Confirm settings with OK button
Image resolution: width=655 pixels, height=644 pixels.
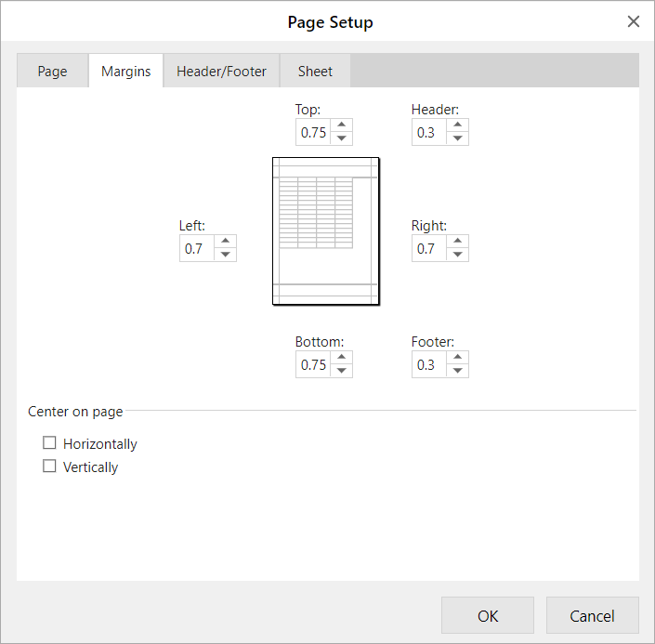[488, 615]
